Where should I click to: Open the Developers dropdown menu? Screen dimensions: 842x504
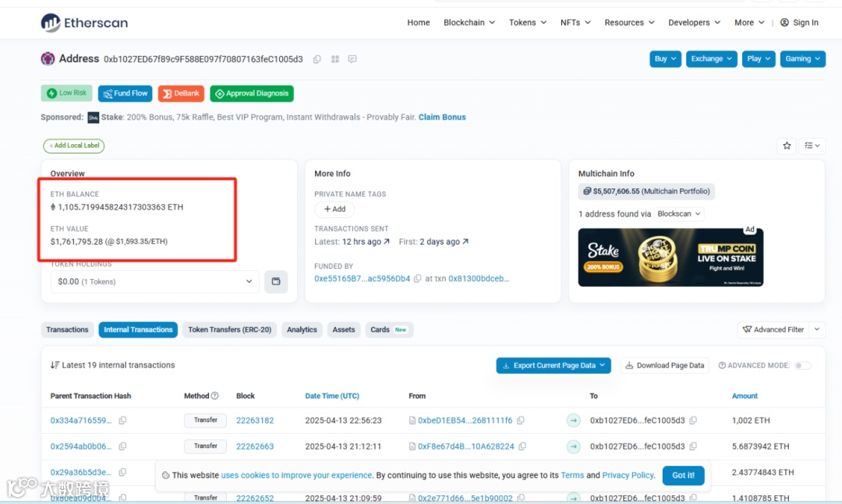point(695,23)
